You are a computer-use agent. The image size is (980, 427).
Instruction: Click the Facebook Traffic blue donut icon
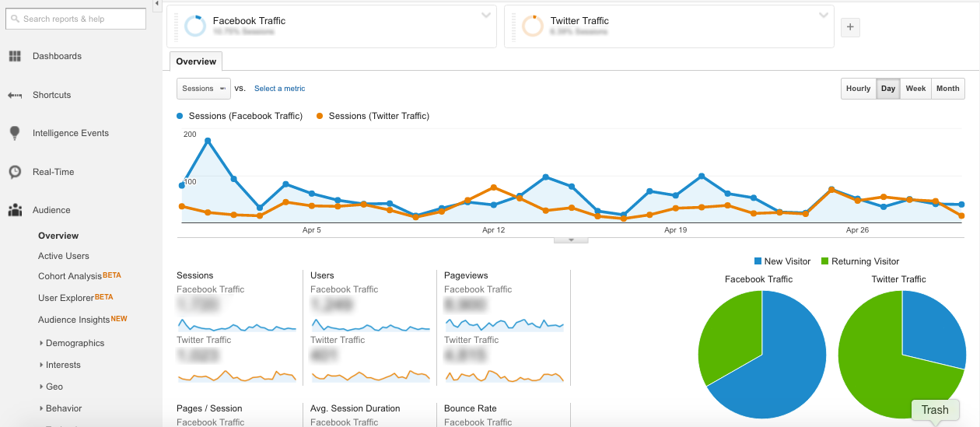point(195,26)
